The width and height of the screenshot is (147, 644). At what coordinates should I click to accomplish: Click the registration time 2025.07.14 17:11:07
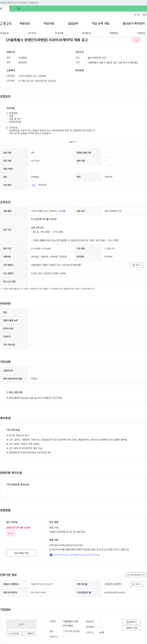[42, 584]
